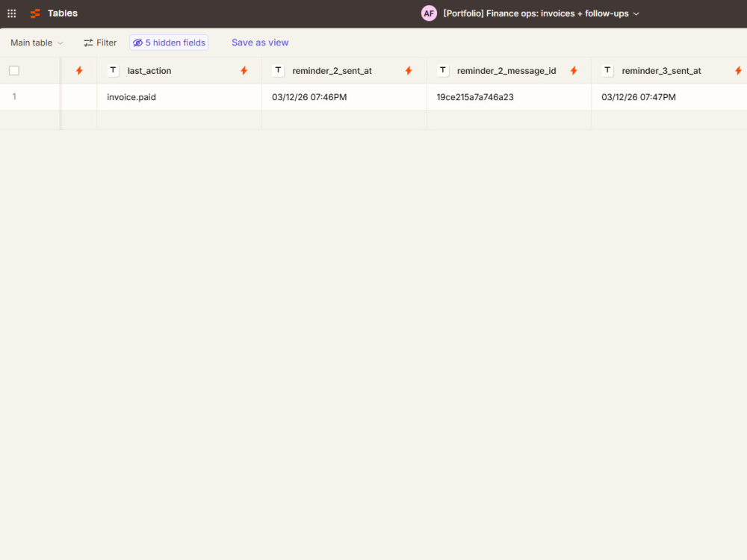
Task: Toggle the 5 hidden fields control
Action: (x=169, y=43)
